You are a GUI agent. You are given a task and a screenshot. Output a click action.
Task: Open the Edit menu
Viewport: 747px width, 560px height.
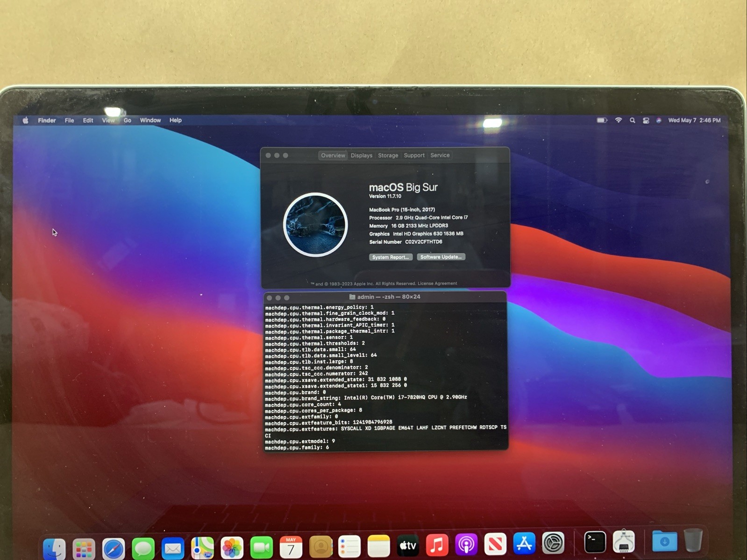(88, 121)
